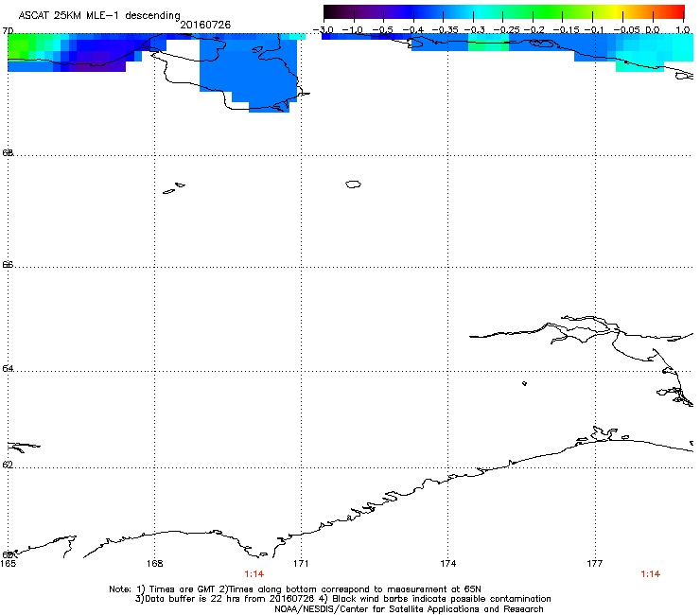
Task: Click the colorbar label -0.3
Action: click(x=474, y=30)
